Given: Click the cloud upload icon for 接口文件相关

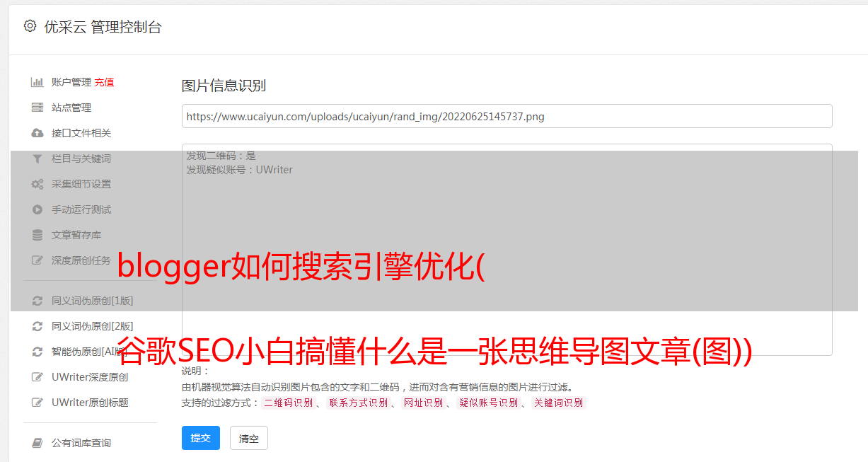Looking at the screenshot, I should (x=37, y=133).
